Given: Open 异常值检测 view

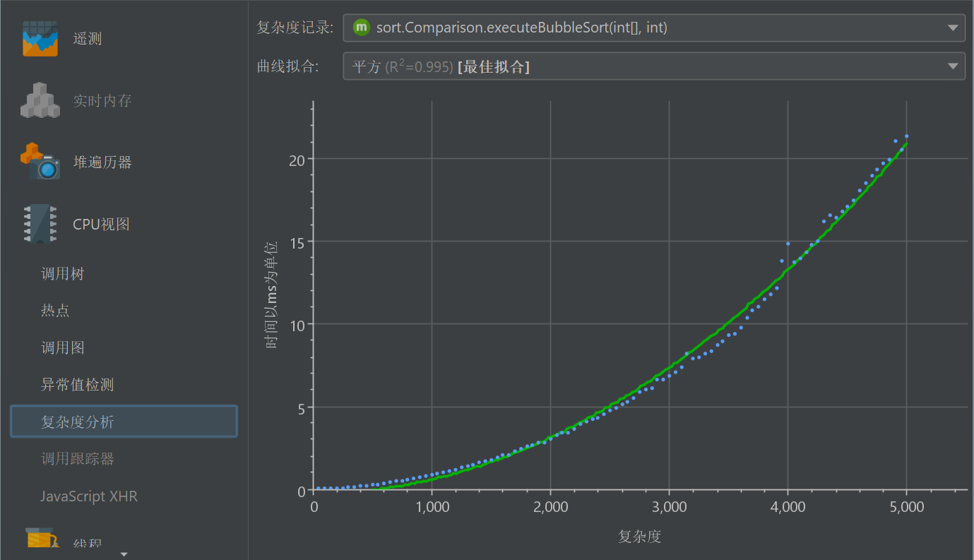Looking at the screenshot, I should (x=77, y=385).
